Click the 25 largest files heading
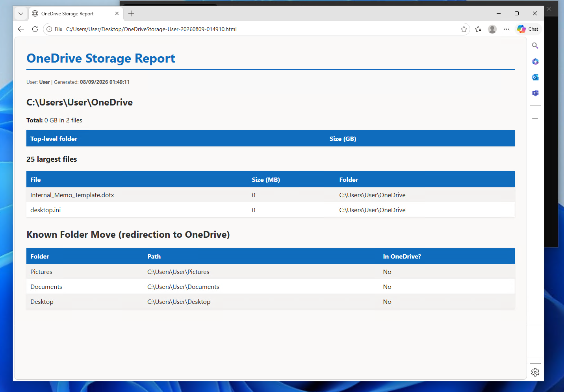The height and width of the screenshot is (392, 564). point(52,159)
